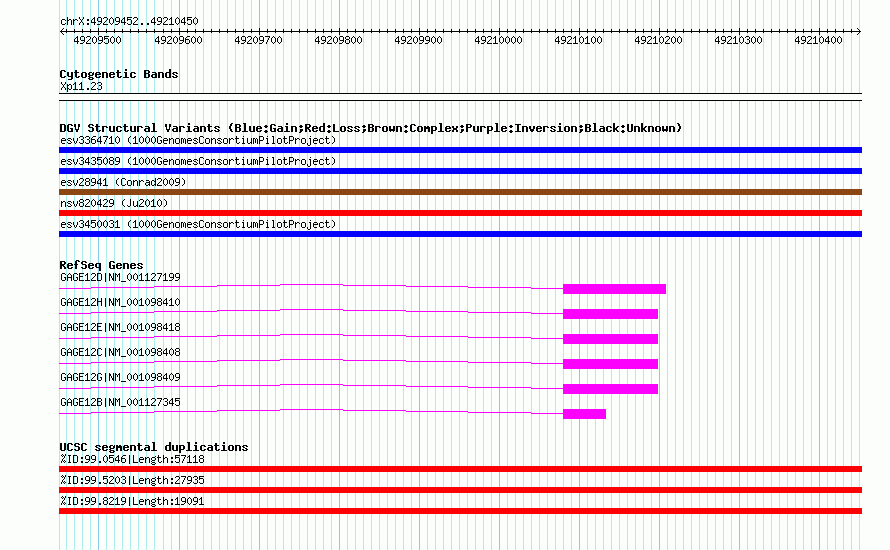Click the Xp11.23 band label
Screen dimensions: 890x550
click(81, 86)
